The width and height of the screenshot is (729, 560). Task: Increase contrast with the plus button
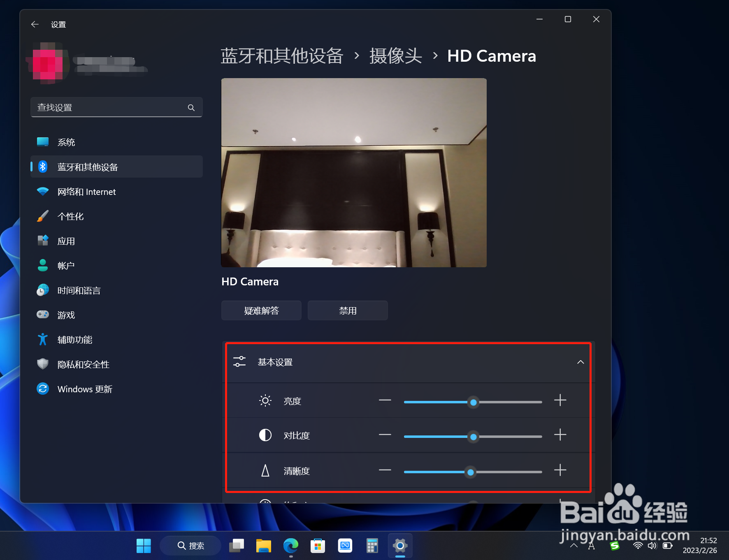click(x=560, y=435)
